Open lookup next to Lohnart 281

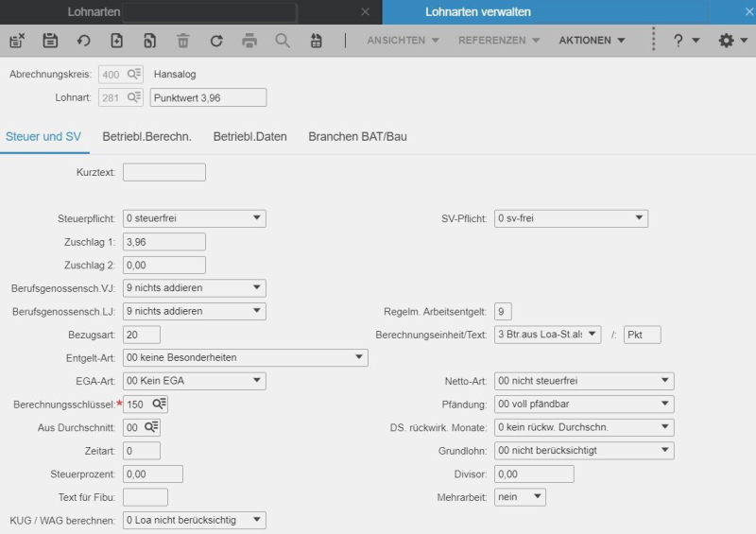pos(134,97)
